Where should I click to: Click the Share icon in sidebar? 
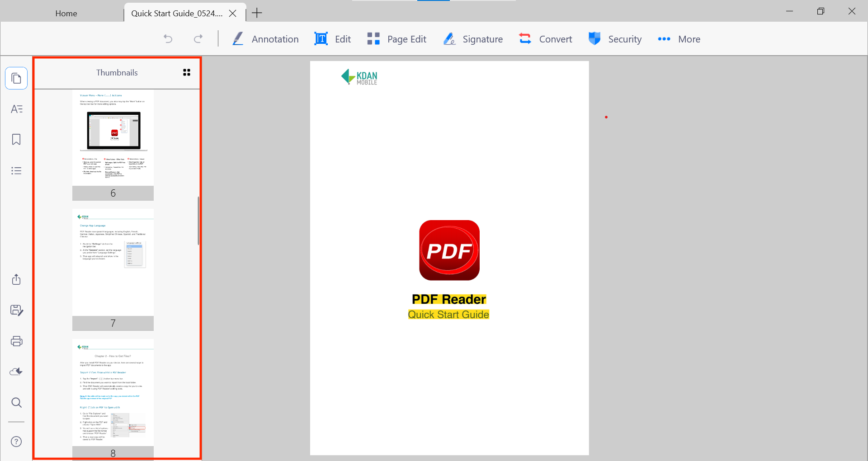[x=16, y=279]
